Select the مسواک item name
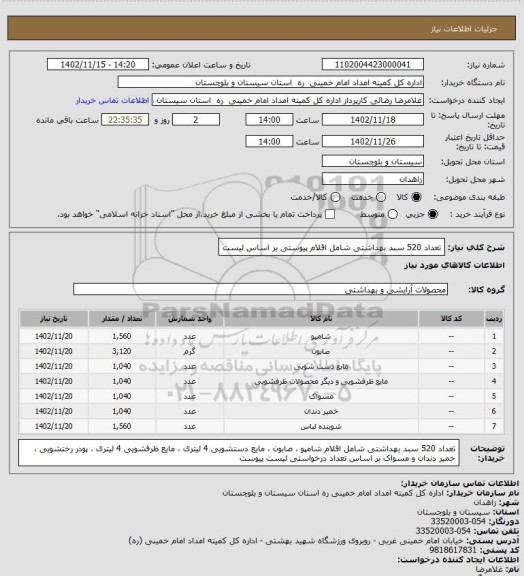Screen dimensions: 524x576 pyautogui.click(x=321, y=396)
